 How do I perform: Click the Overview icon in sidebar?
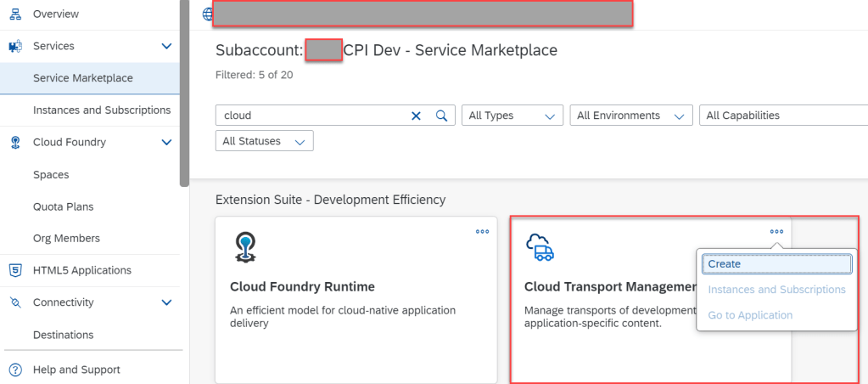tap(14, 14)
